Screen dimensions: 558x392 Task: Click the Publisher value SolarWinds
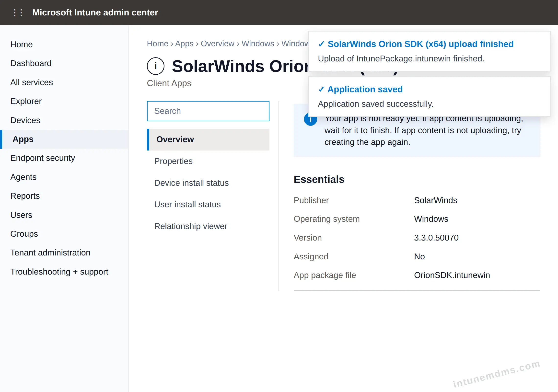coord(435,200)
